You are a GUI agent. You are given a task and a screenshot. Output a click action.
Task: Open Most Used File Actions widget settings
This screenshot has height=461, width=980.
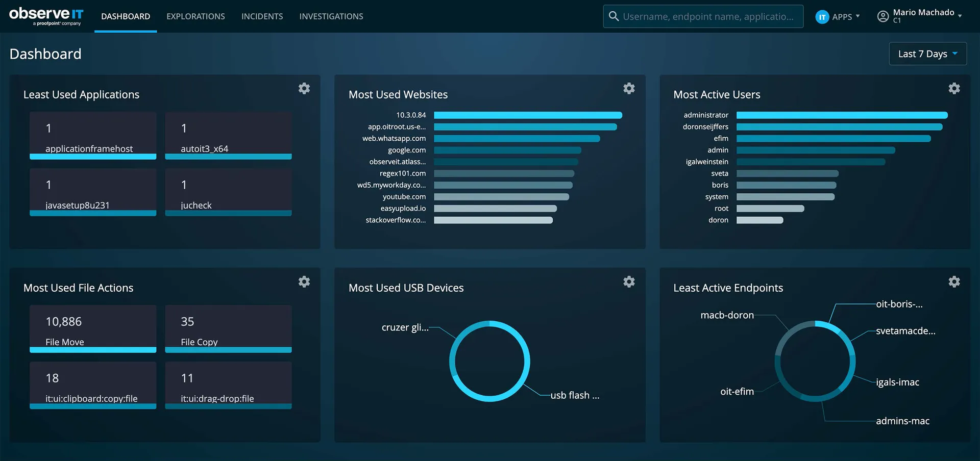[304, 282]
